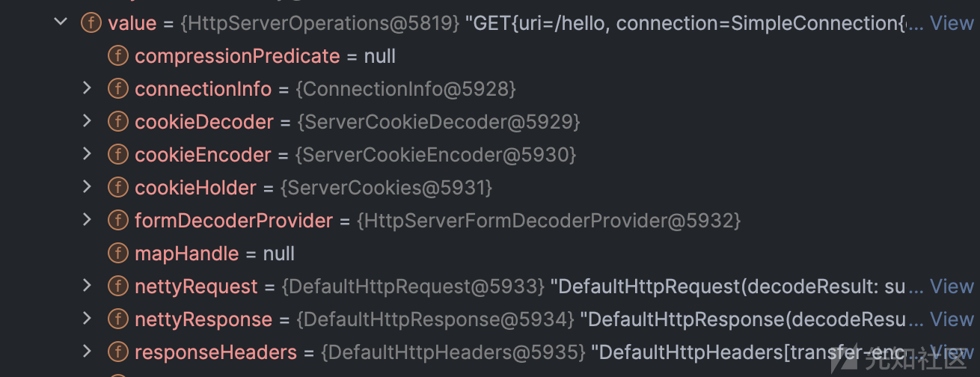Expand the nettyResponse node

pyautogui.click(x=87, y=319)
